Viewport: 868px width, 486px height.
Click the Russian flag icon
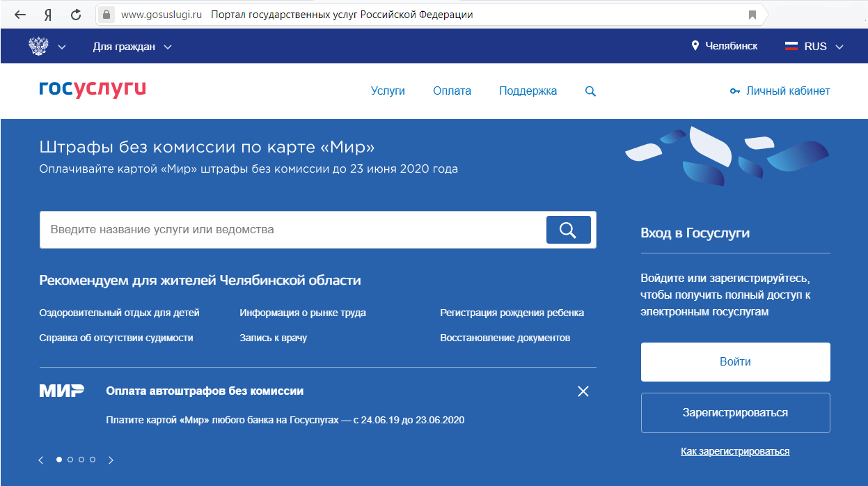tap(791, 46)
